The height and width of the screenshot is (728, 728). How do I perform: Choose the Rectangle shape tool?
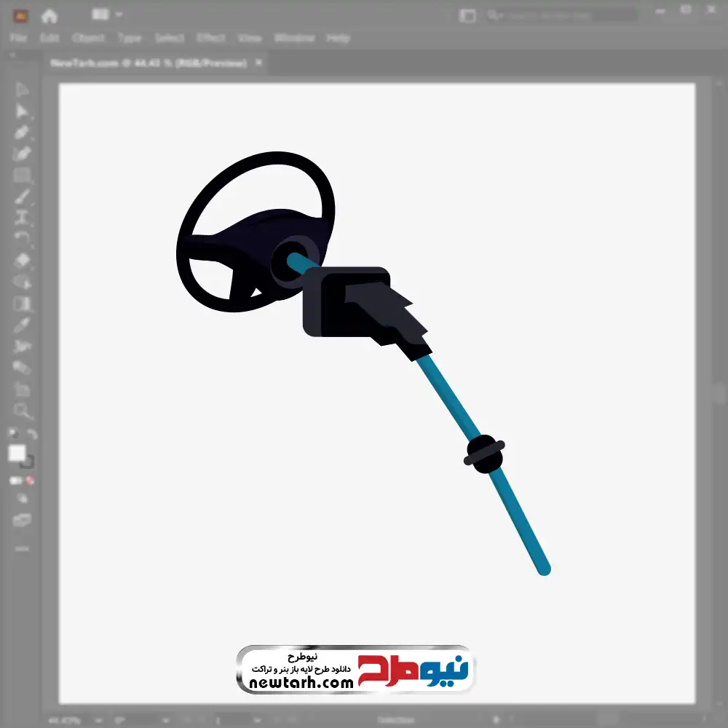coord(22,175)
